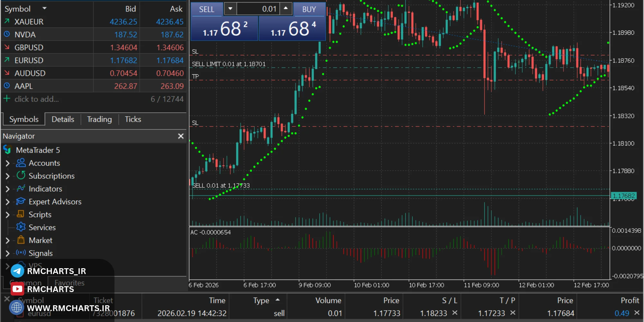644x322 pixels.
Task: Switch to the Symbols tab
Action: pyautogui.click(x=24, y=119)
